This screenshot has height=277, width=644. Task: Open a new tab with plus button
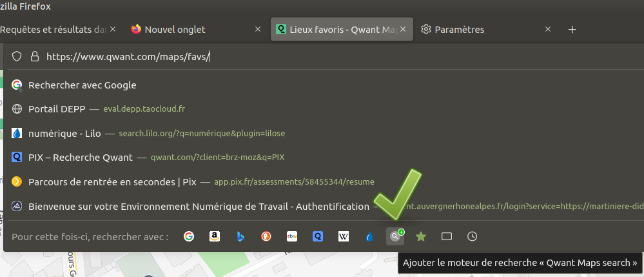pyautogui.click(x=572, y=30)
